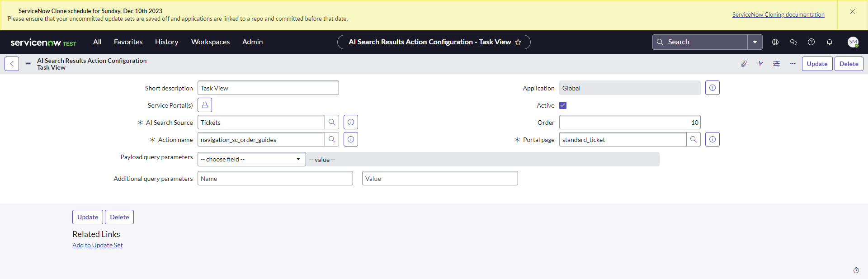The height and width of the screenshot is (279, 868).
Task: Click the page title pill in header
Action: click(x=434, y=42)
